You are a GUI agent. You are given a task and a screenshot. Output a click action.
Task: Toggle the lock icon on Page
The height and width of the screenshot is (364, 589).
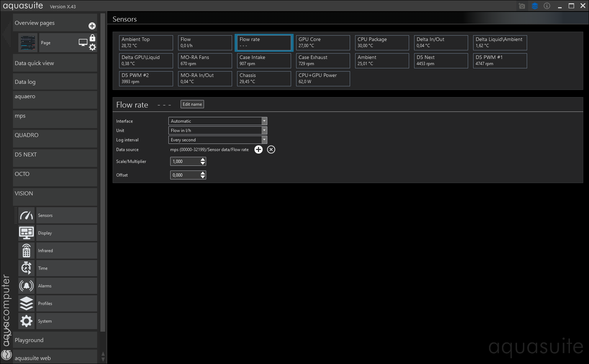92,38
